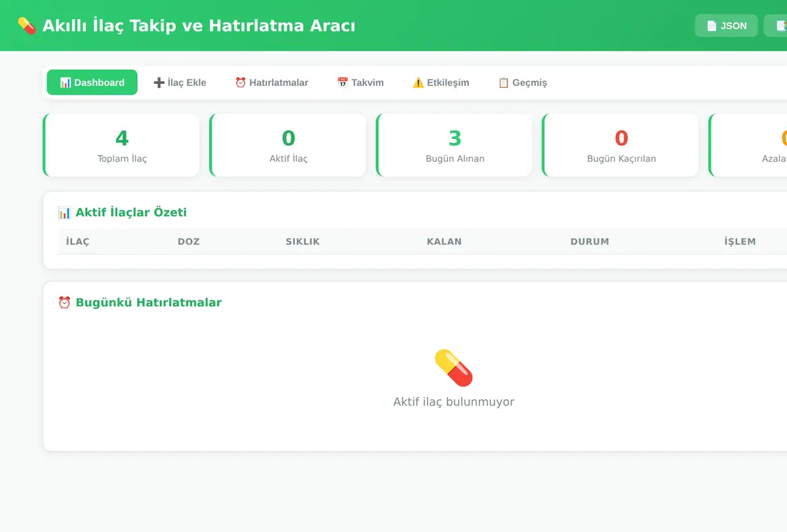
Task: Click the KALAN column header
Action: coord(444,241)
